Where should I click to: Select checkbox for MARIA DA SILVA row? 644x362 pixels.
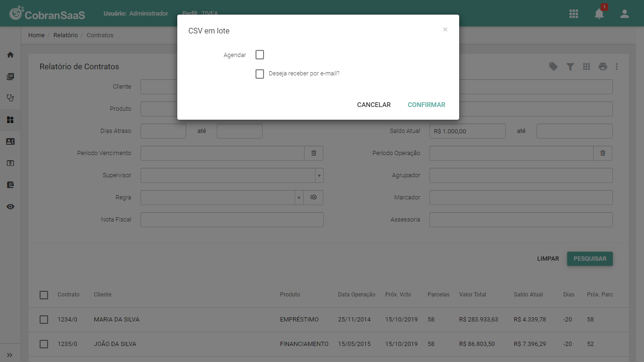pyautogui.click(x=44, y=320)
